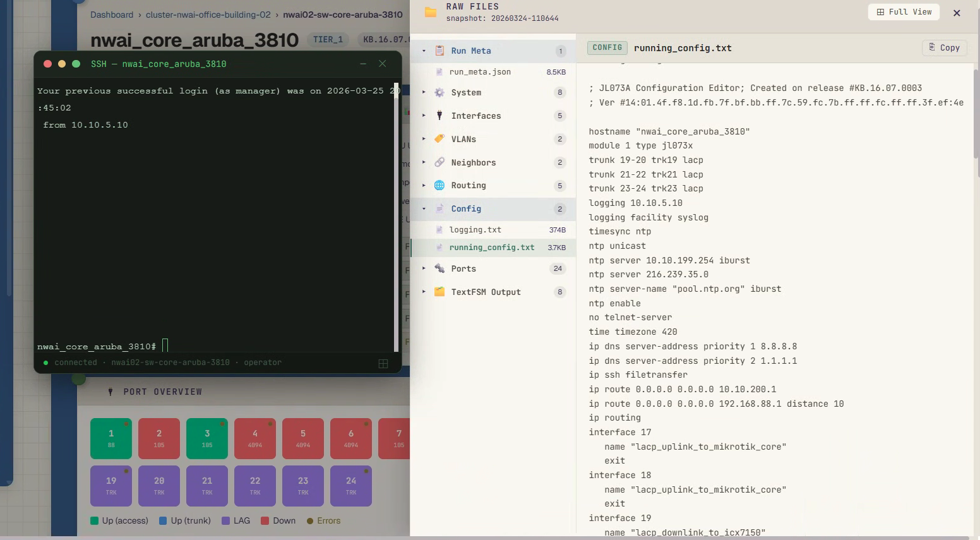Expand the Routing tree section
This screenshot has width=980, height=540.
pyautogui.click(x=424, y=185)
